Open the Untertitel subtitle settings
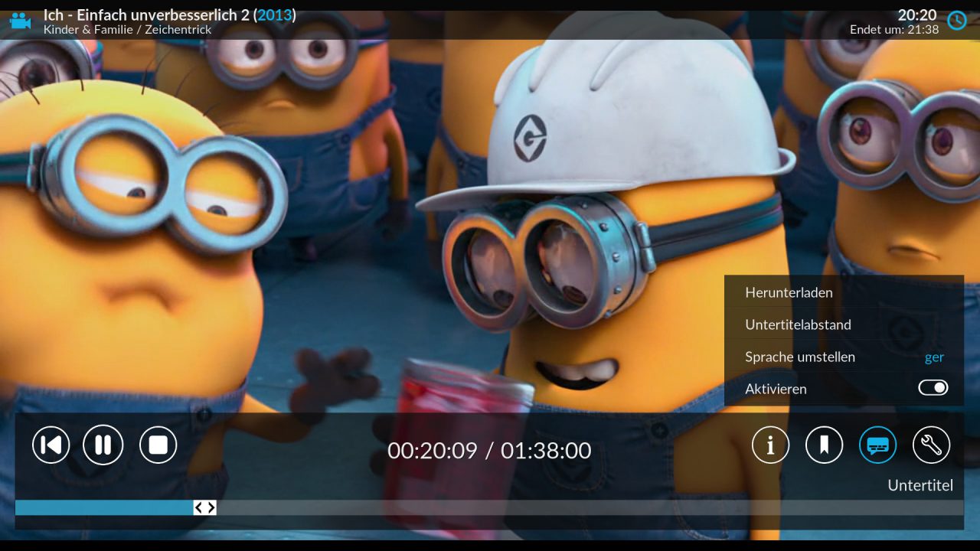This screenshot has width=980, height=551. pyautogui.click(x=877, y=445)
